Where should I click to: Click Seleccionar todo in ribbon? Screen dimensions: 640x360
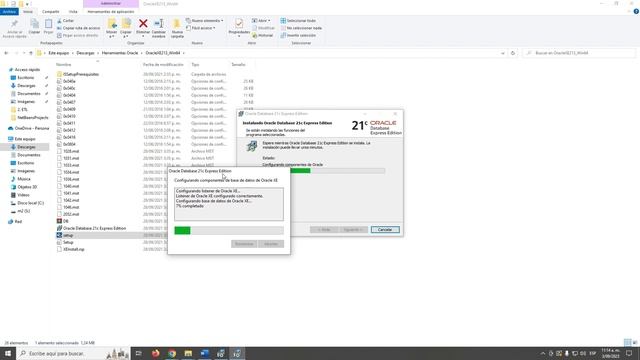point(298,20)
